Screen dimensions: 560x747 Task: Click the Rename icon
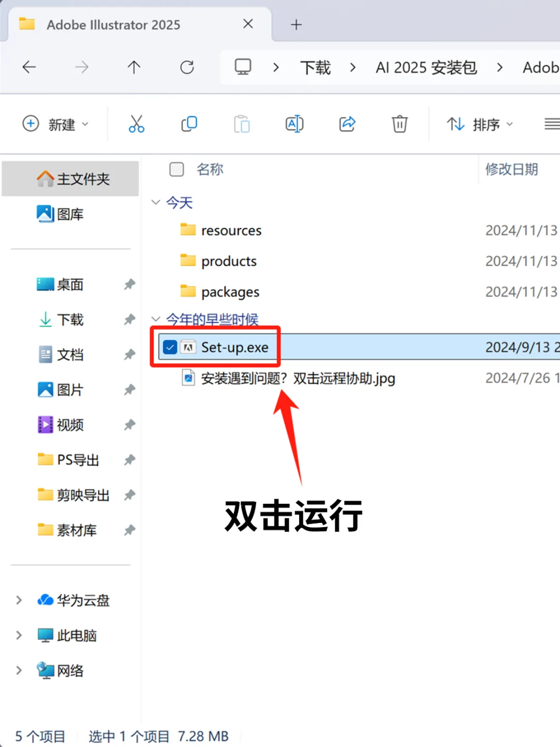click(x=295, y=124)
